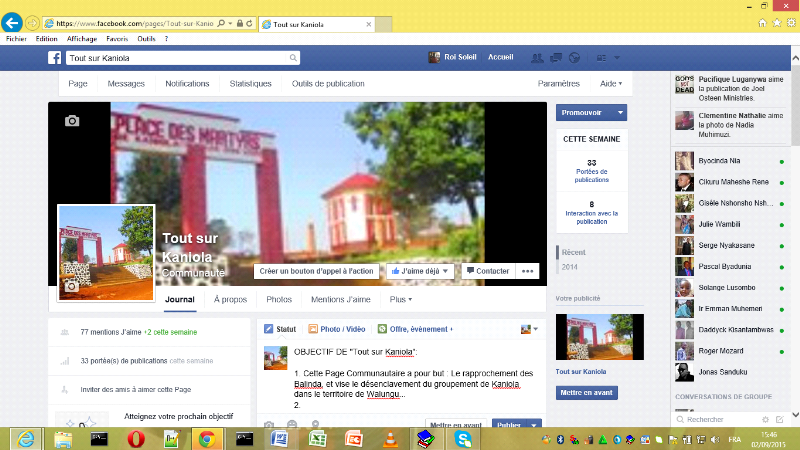Screen dimensions: 800x450
Task: Expand the Promouvoir dropdown arrow
Action: tap(620, 113)
